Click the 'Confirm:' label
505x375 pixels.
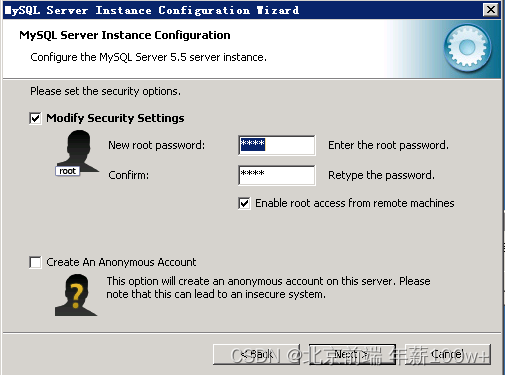(x=129, y=175)
